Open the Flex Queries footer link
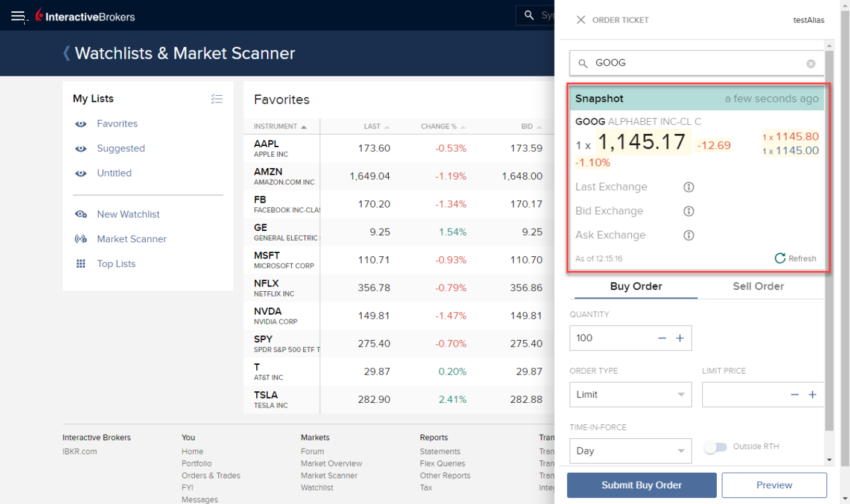The height and width of the screenshot is (504, 850). click(442, 464)
